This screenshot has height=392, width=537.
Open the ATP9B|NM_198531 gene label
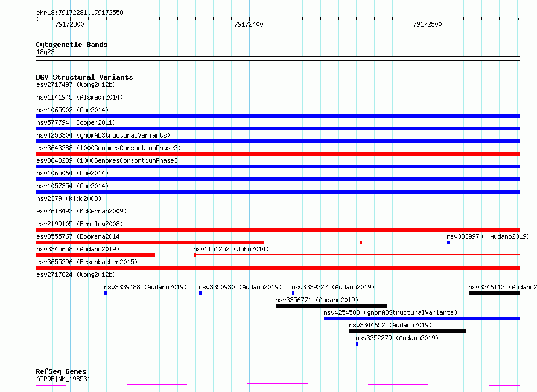click(x=63, y=379)
